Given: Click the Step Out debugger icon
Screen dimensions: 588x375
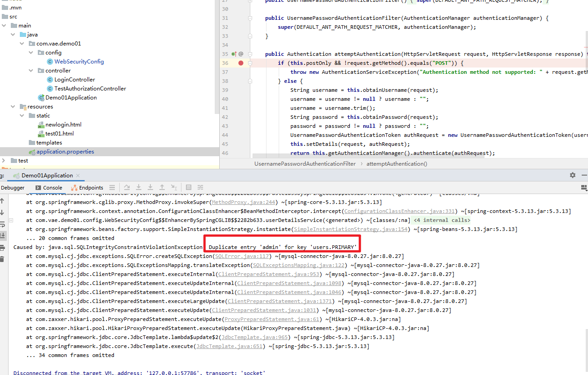Looking at the screenshot, I should pyautogui.click(x=162, y=187).
